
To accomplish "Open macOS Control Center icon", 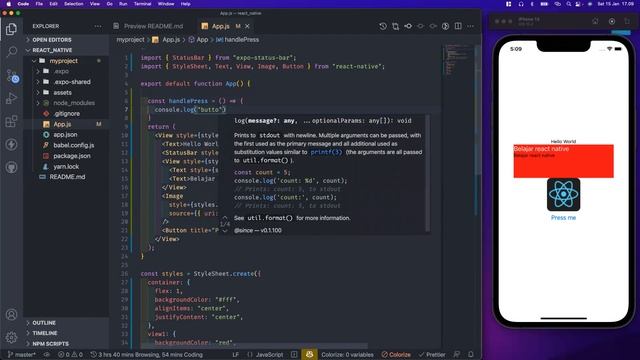I will (578, 4).
